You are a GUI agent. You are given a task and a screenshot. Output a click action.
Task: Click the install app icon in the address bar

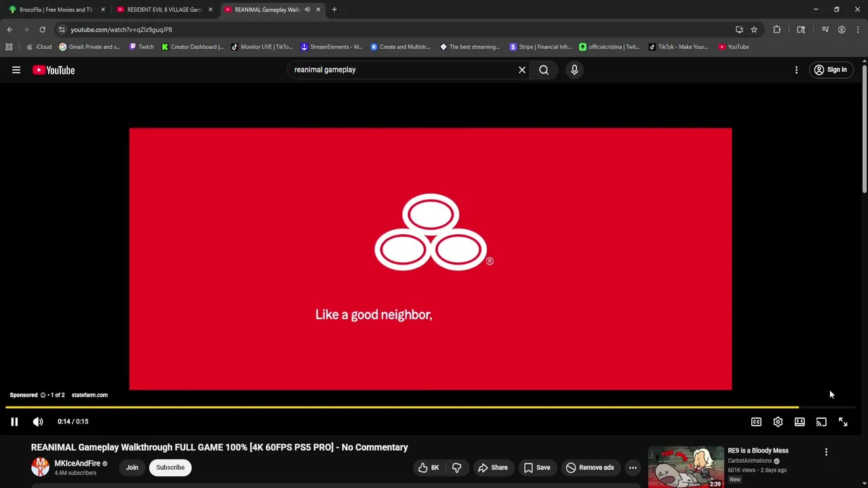click(739, 30)
